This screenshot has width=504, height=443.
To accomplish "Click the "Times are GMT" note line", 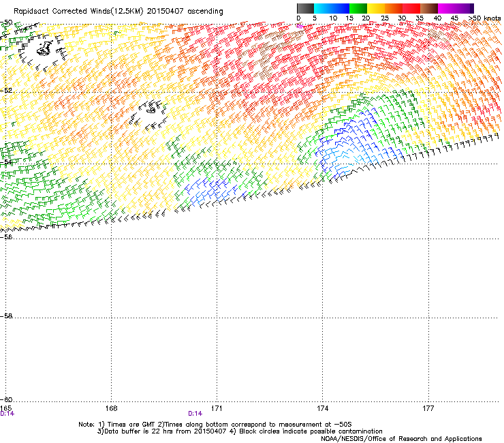I will [x=215, y=425].
